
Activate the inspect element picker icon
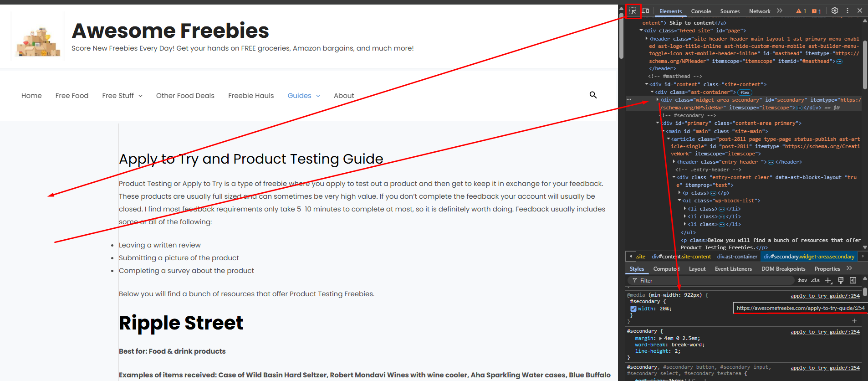coord(633,11)
